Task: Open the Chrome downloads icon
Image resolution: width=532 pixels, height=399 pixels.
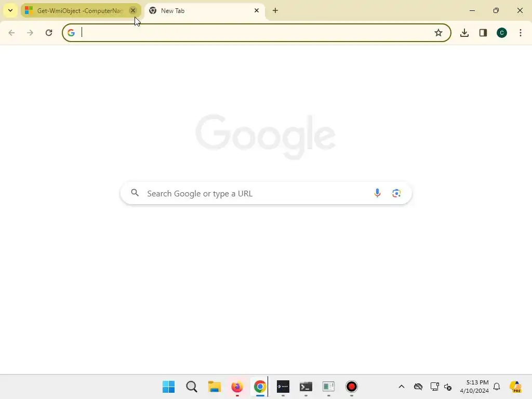Action: tap(464, 33)
